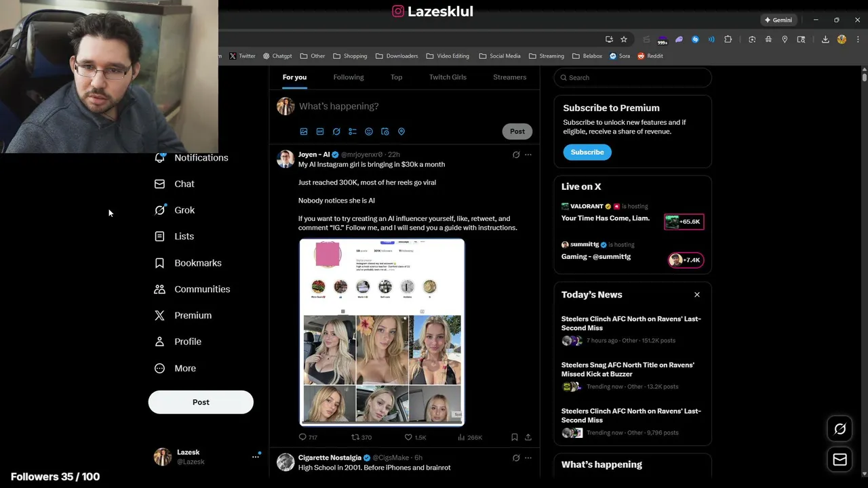Open Chrome extensions puzzle icon

click(728, 39)
